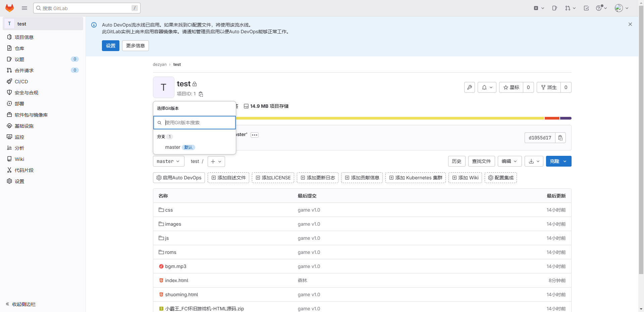Click the wrench icon button beside the notification bell

pos(470,87)
